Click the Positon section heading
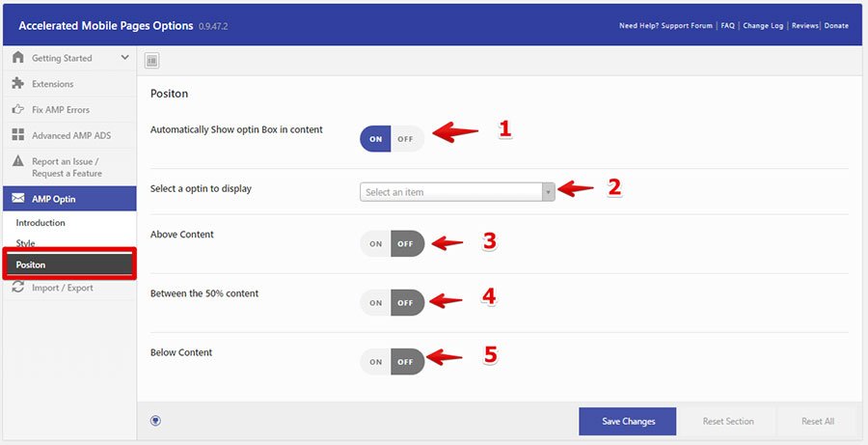Image resolution: width=868 pixels, height=445 pixels. pos(169,93)
